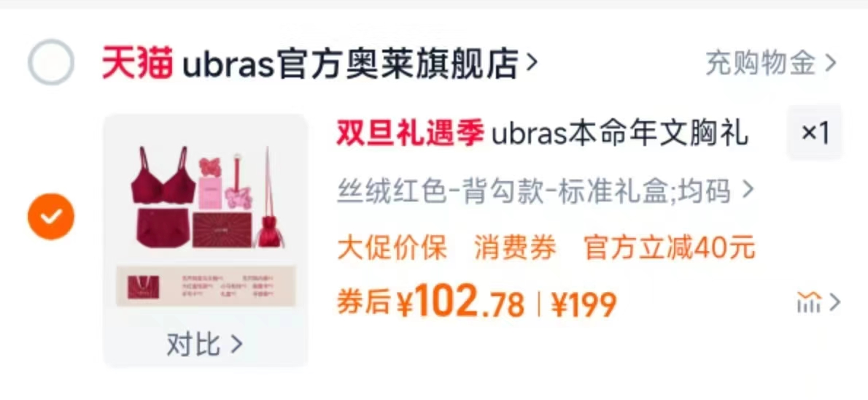Tap the 消费券 coupon tag
The width and height of the screenshot is (868, 400).
point(516,247)
